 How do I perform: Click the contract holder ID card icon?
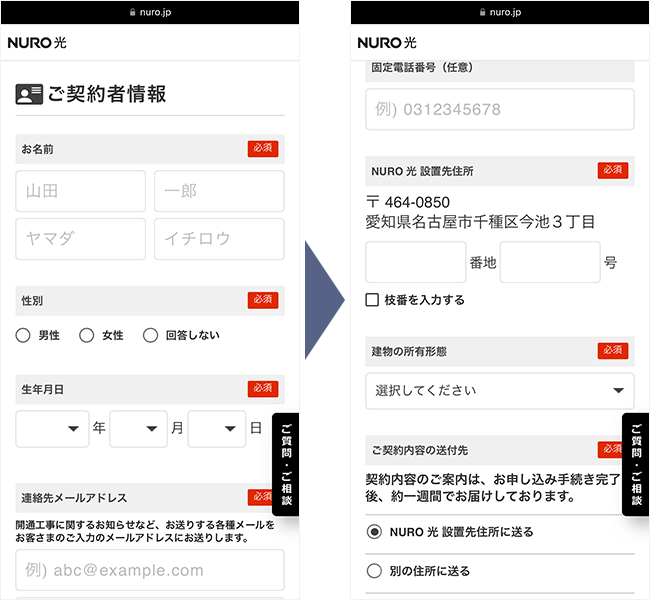click(x=29, y=94)
